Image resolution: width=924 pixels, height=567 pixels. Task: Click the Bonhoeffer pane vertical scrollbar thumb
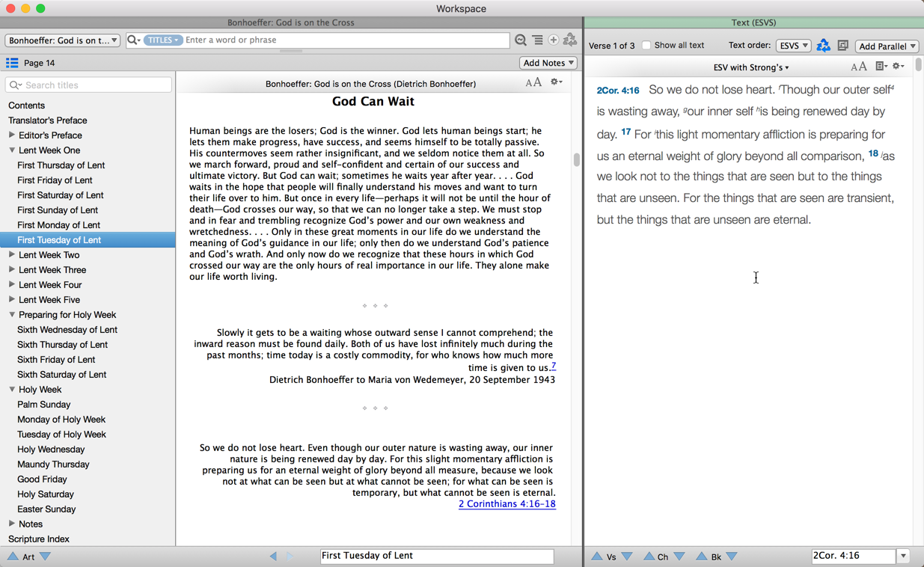[576, 159]
